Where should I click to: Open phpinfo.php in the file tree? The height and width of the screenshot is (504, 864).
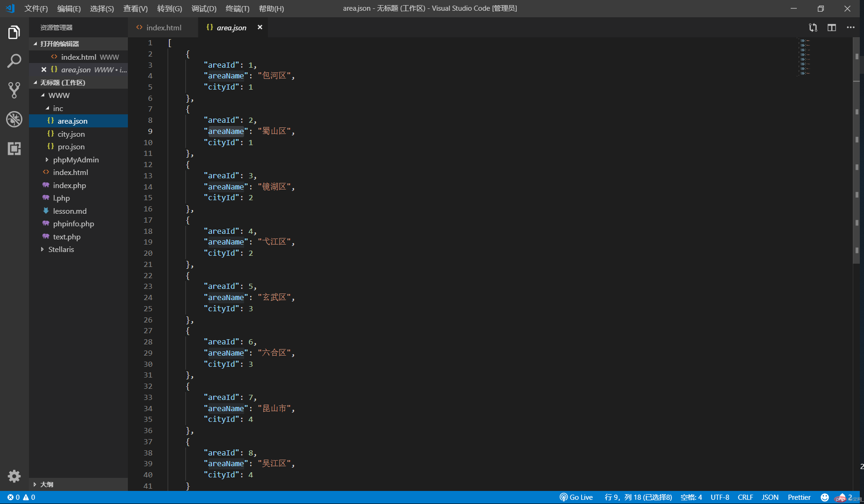point(78,224)
